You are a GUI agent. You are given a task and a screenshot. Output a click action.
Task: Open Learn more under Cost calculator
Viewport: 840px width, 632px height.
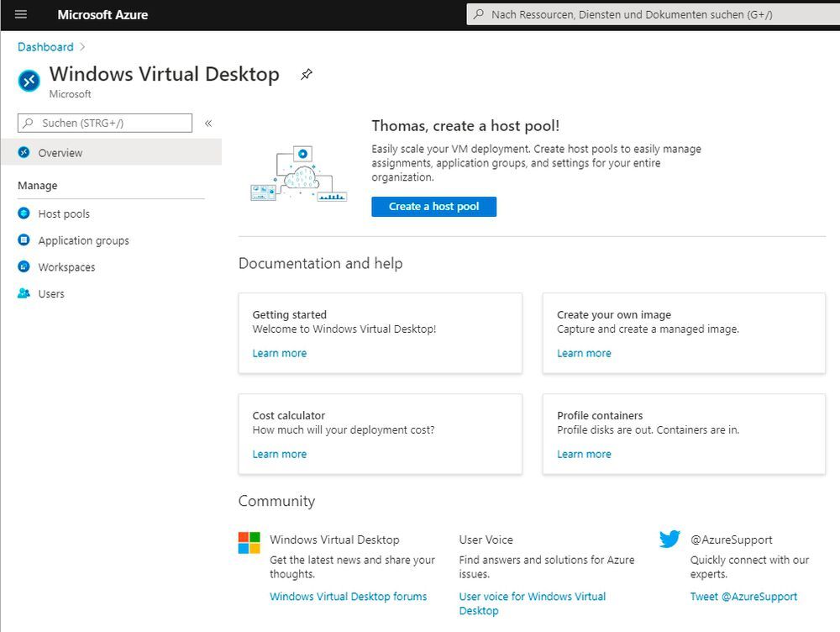(x=280, y=454)
